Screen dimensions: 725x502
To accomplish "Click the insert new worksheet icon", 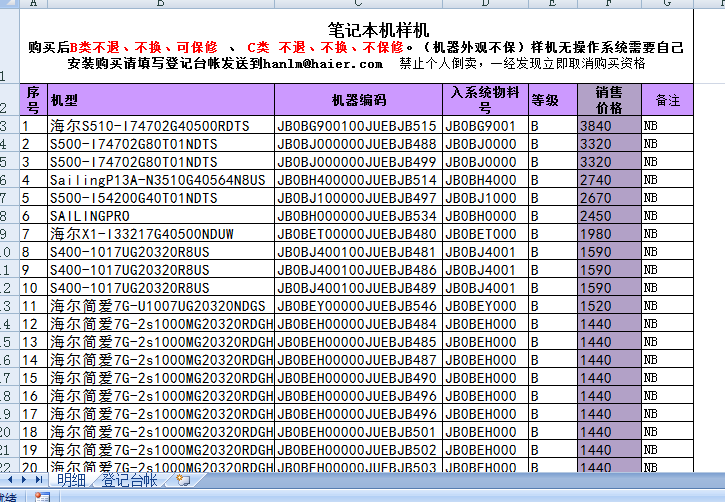I will [x=184, y=480].
